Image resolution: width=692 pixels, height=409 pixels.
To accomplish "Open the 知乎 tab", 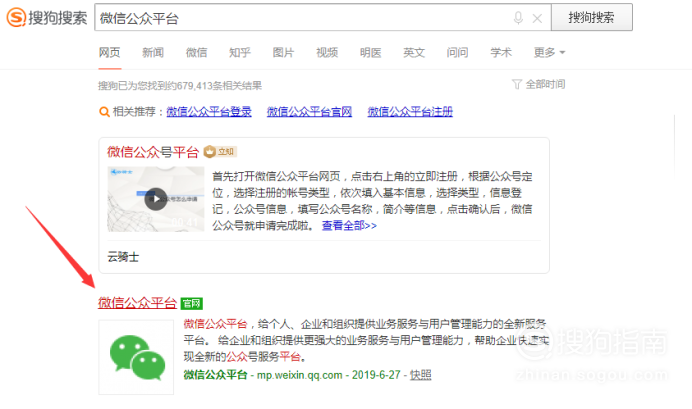I will click(x=240, y=53).
